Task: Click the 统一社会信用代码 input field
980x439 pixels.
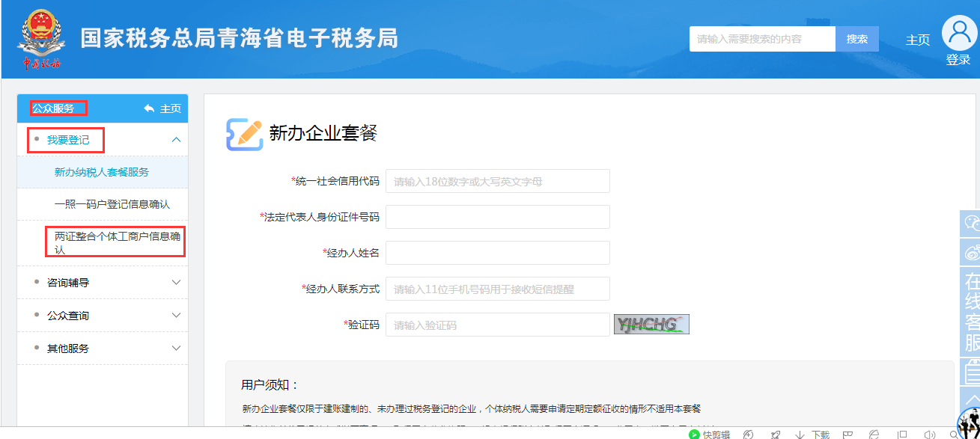Action: tap(496, 180)
